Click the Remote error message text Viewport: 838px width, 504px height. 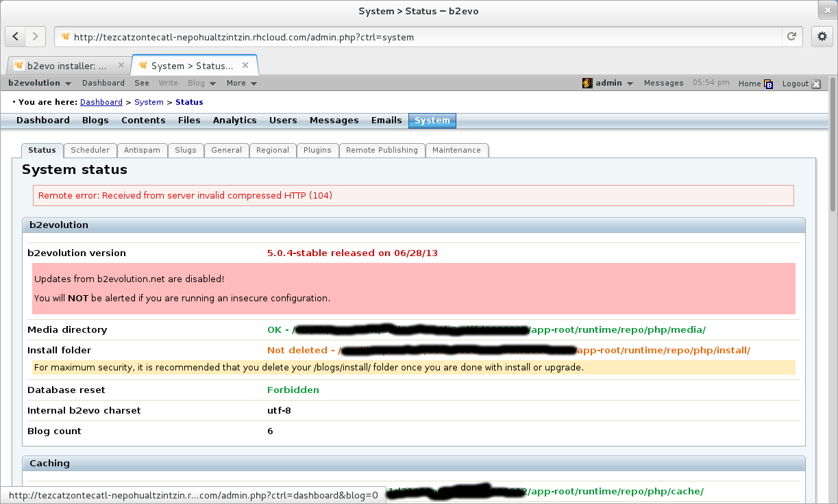(x=185, y=195)
